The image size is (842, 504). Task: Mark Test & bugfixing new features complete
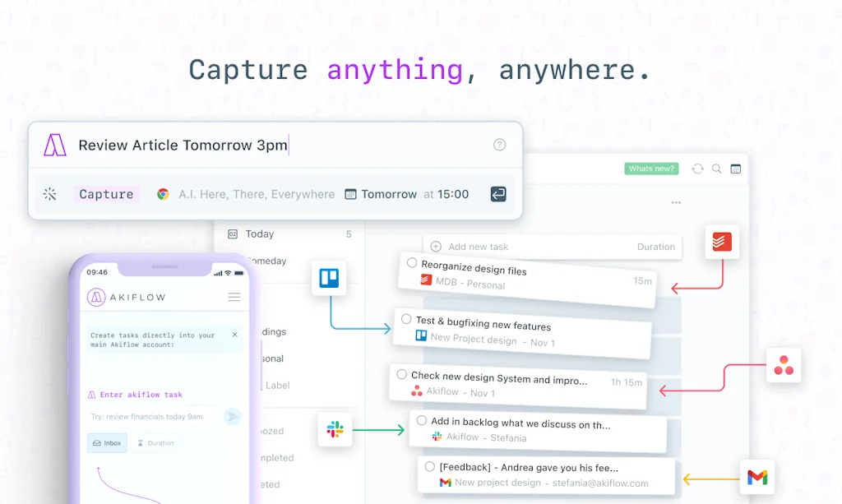(406, 319)
